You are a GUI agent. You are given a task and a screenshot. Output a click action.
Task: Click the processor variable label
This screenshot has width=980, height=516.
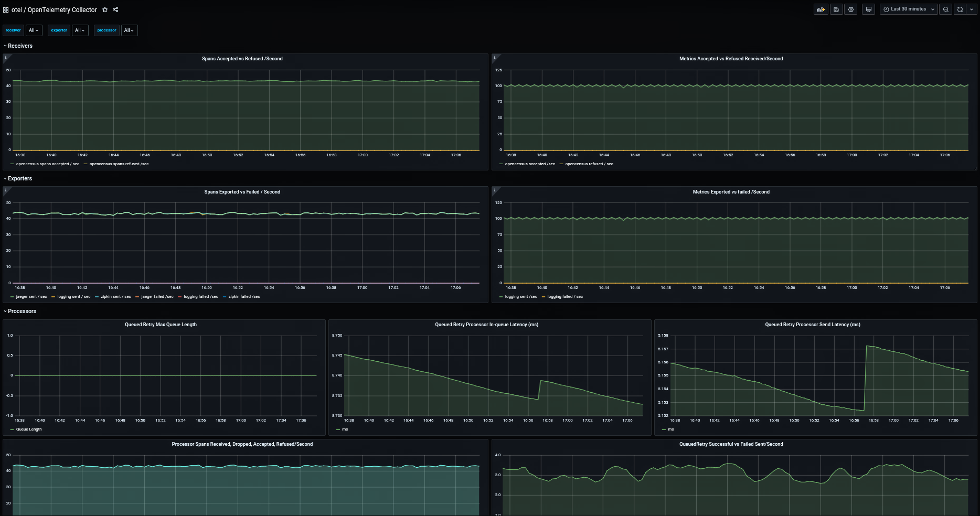(106, 30)
